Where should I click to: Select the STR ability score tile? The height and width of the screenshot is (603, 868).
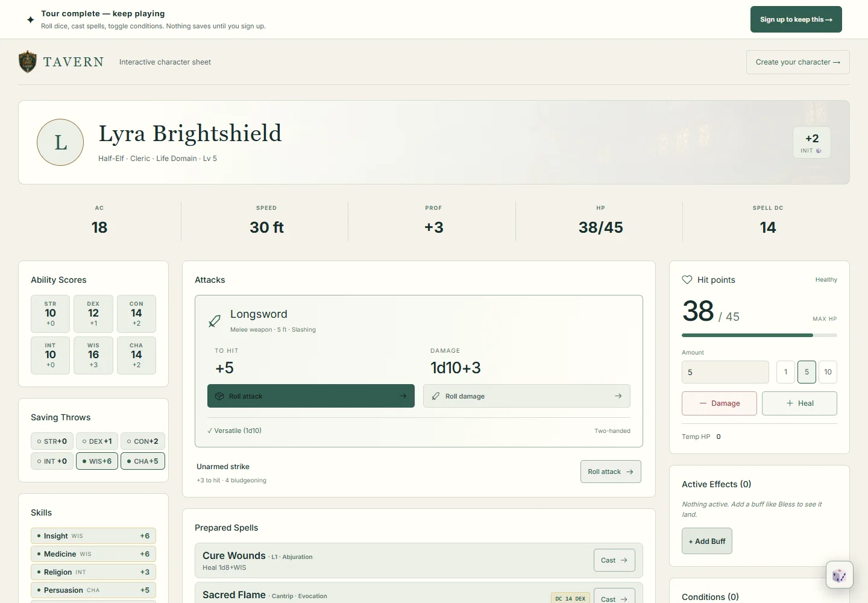(51, 314)
